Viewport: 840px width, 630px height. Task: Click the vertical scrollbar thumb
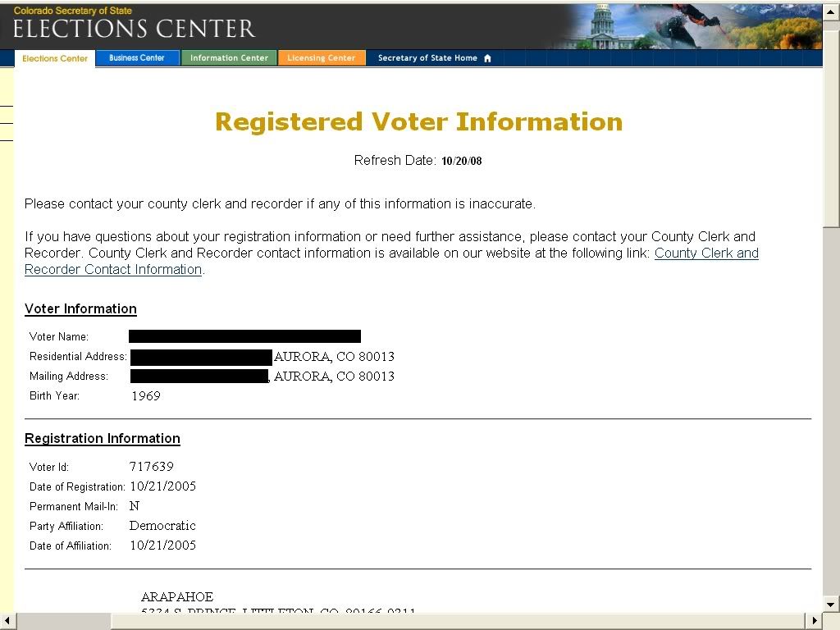831,124
